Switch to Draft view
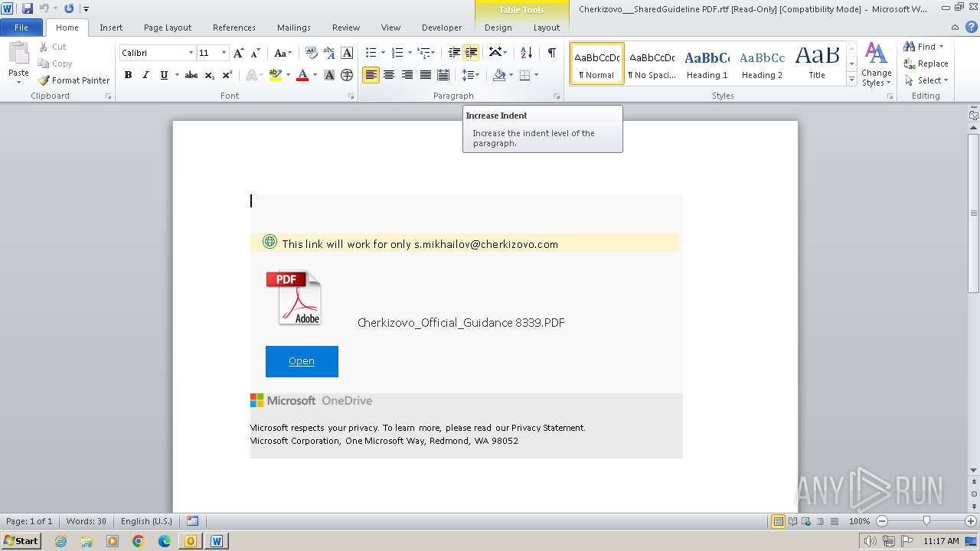This screenshot has height=551, width=980. coord(834,521)
